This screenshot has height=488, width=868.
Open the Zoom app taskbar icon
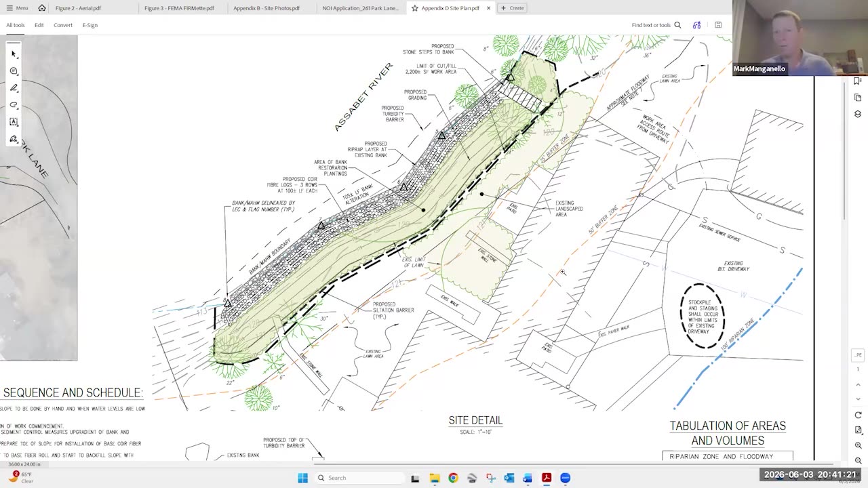click(565, 478)
